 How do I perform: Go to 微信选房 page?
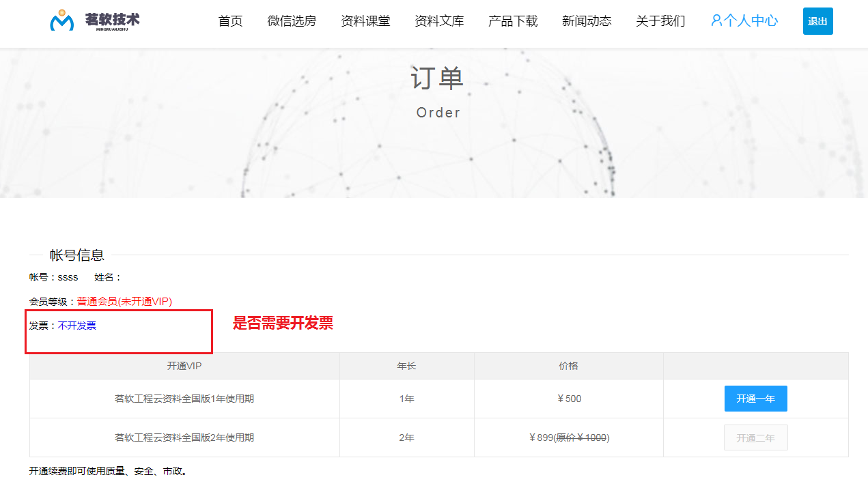pos(292,21)
